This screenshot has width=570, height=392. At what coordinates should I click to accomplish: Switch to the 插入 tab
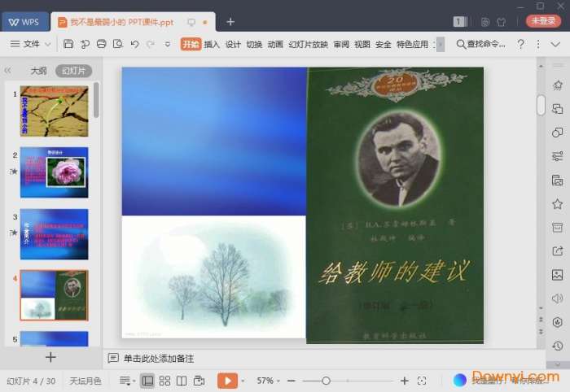(x=212, y=44)
